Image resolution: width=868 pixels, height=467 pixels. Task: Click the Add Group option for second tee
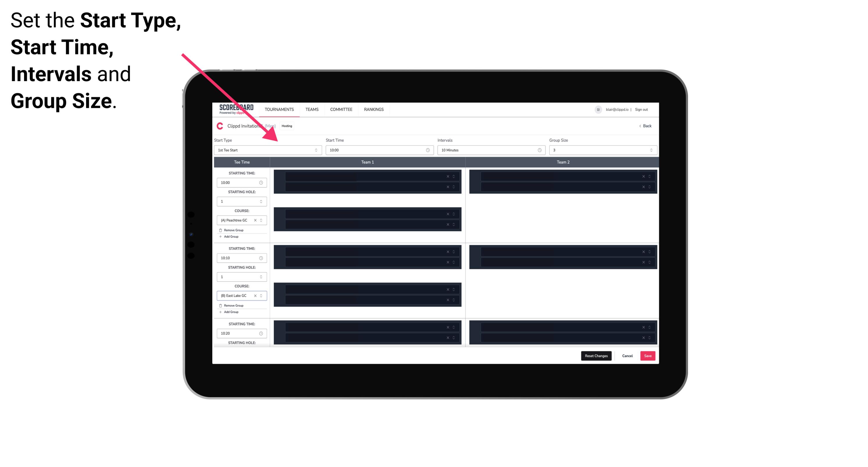(231, 311)
